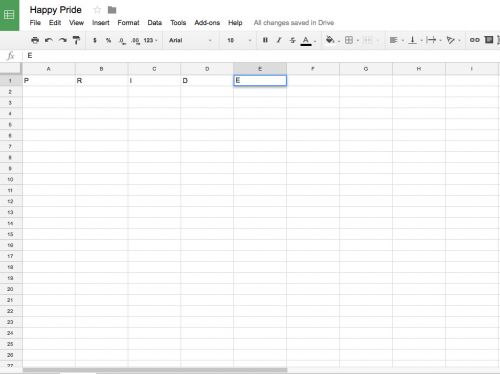The image size is (500, 374).
Task: Open the Add-ons menu
Action: [x=207, y=23]
